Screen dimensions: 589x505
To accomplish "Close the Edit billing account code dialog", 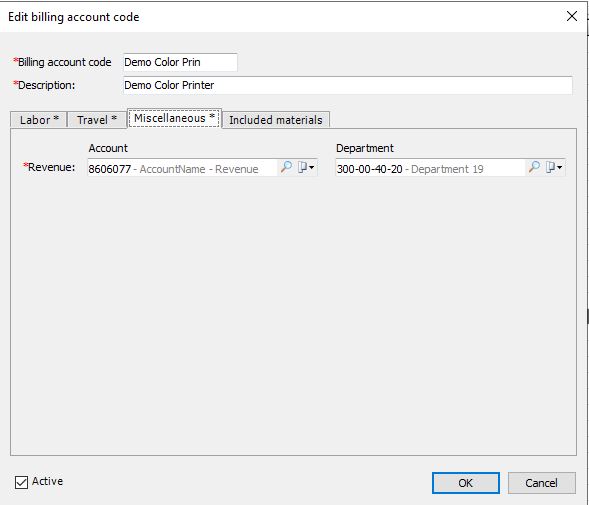I will point(571,16).
